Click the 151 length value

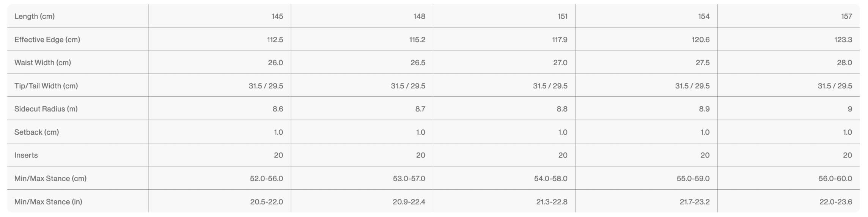[562, 16]
